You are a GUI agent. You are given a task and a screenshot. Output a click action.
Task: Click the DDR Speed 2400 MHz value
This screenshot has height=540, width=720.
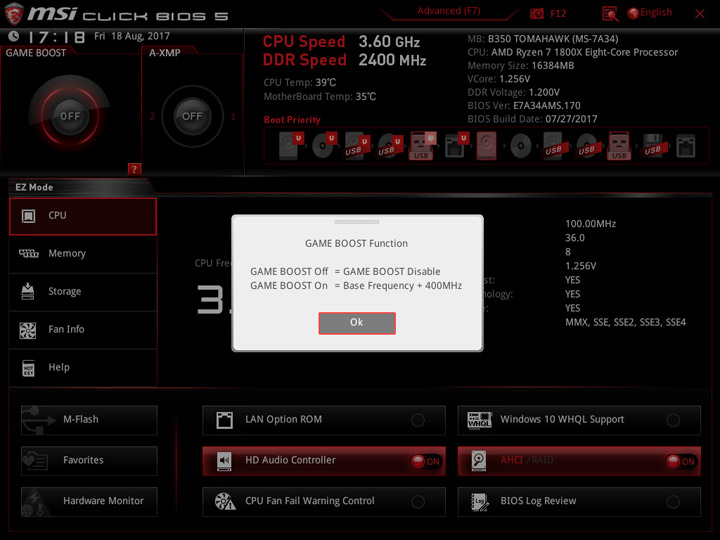pyautogui.click(x=392, y=60)
